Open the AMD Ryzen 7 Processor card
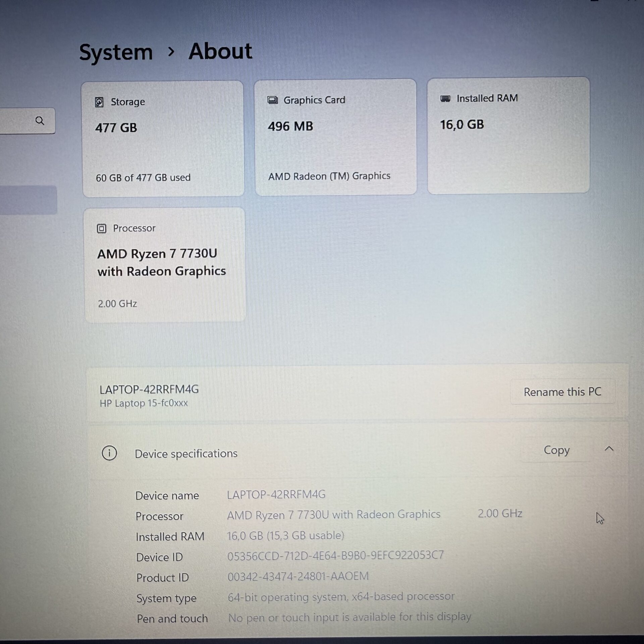Viewport: 644px width, 644px height. (165, 265)
